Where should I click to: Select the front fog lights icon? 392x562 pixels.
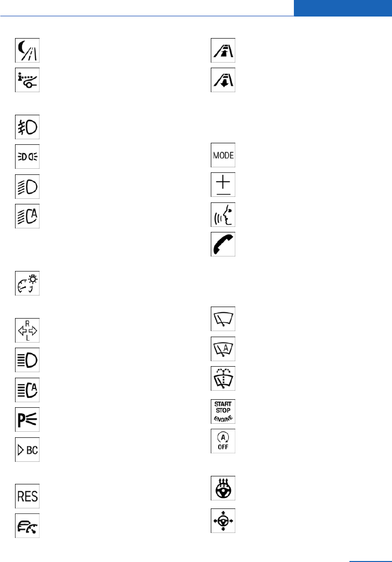[27, 127]
